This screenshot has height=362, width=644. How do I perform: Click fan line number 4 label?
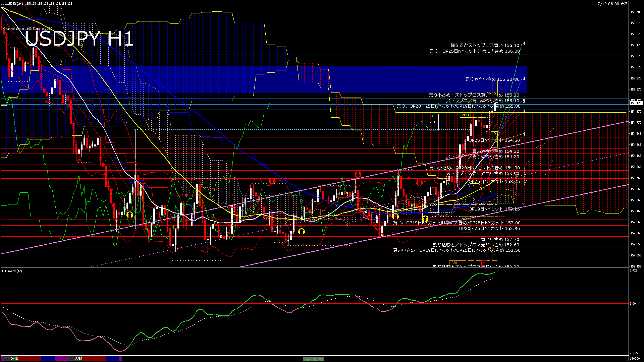(524, 44)
